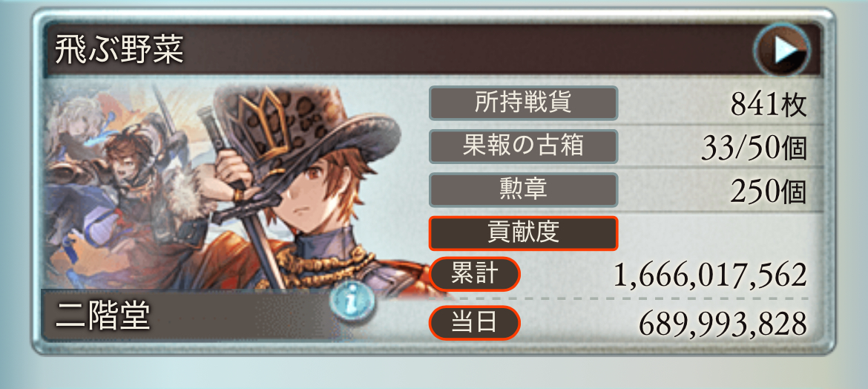868x389 pixels.
Task: Select the 果報の古箱 label
Action: (523, 146)
